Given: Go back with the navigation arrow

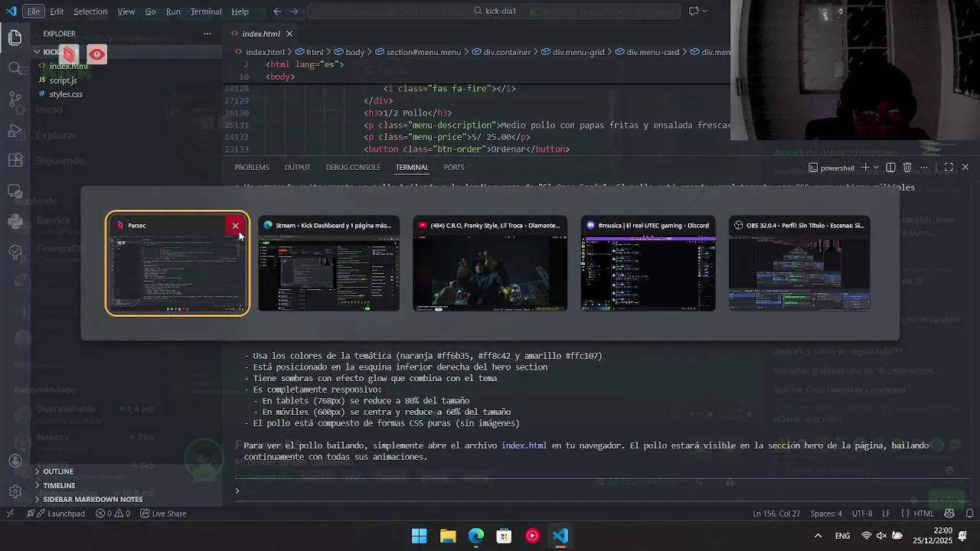Looking at the screenshot, I should [277, 11].
